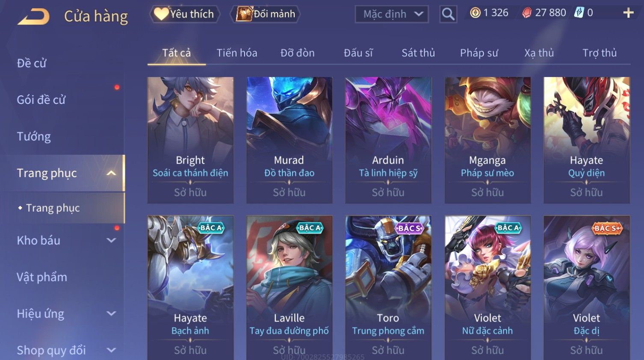
Task: Collapse the Trang phục sidebar section
Action: [x=111, y=173]
